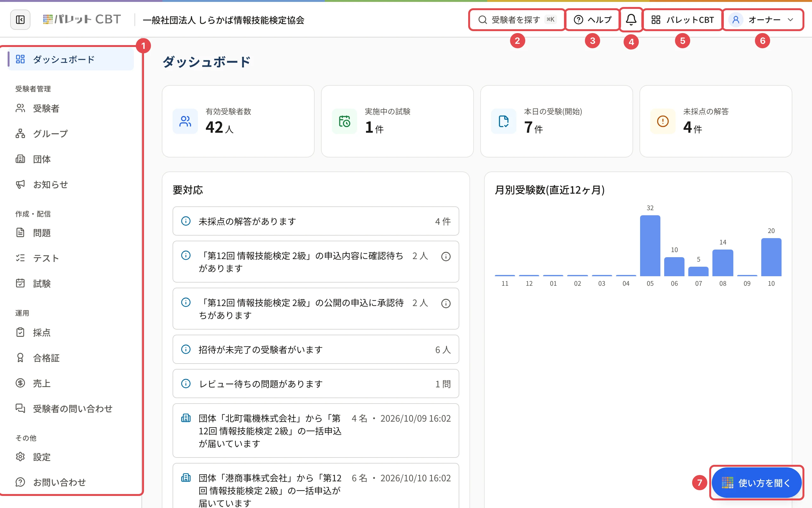
Task: Click the month 10 bar in chart
Action: (x=771, y=257)
